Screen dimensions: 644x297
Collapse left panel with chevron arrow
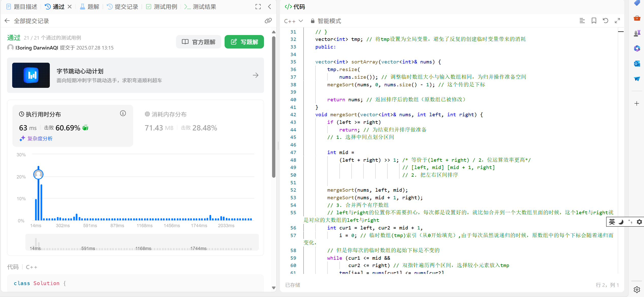coord(270,7)
